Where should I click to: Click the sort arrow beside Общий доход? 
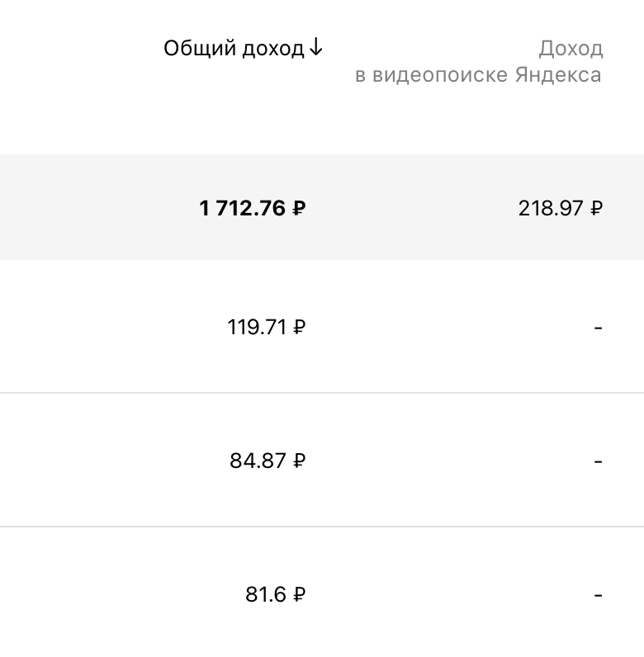coord(315,47)
